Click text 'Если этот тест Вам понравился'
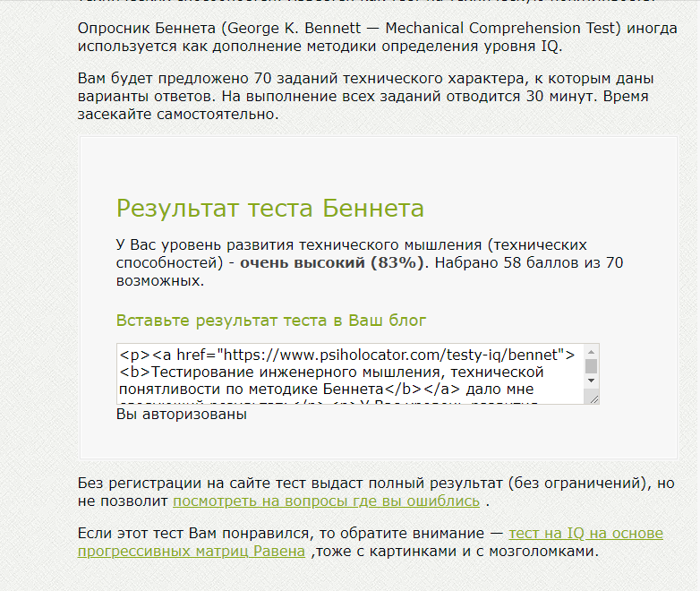 [x=195, y=534]
